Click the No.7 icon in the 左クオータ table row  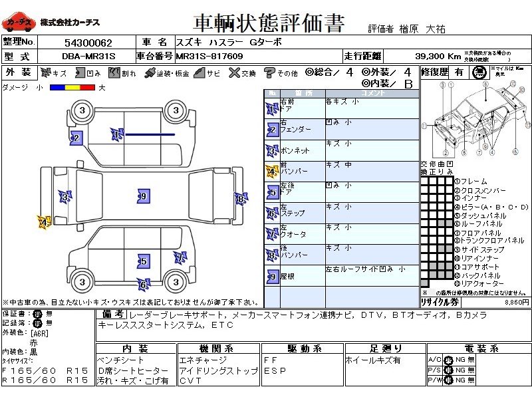[272, 234]
